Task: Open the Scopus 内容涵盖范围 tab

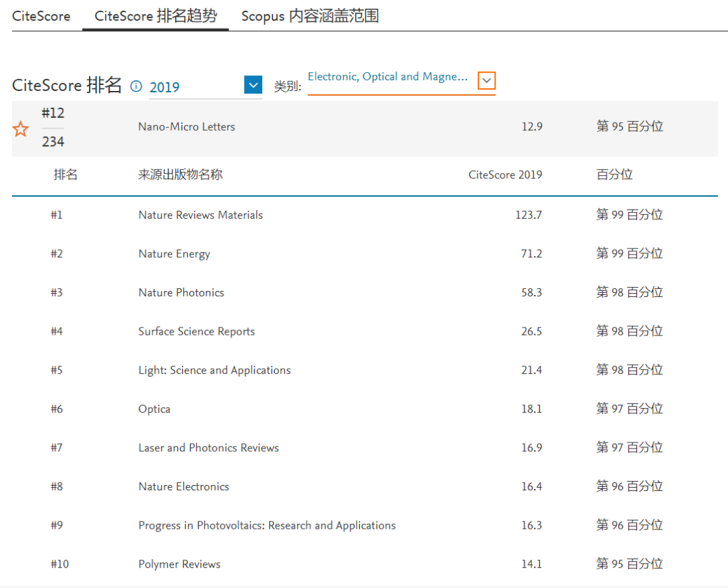Action: 310,16
